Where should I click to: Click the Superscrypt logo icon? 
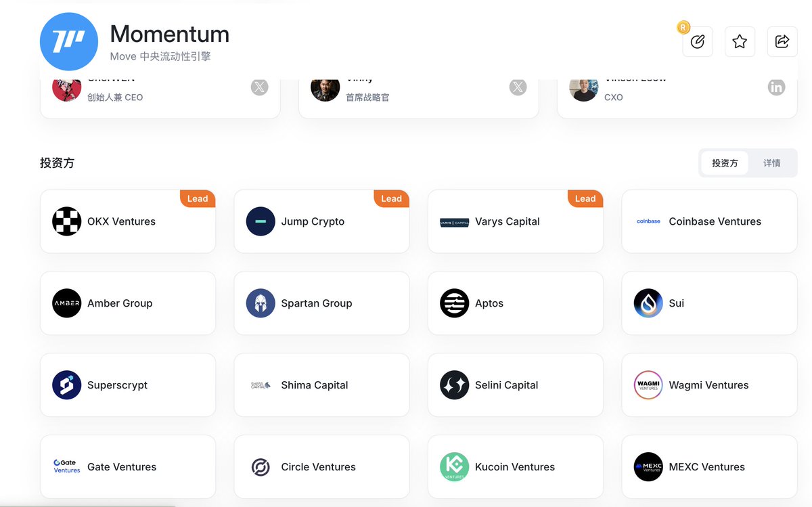pyautogui.click(x=67, y=385)
